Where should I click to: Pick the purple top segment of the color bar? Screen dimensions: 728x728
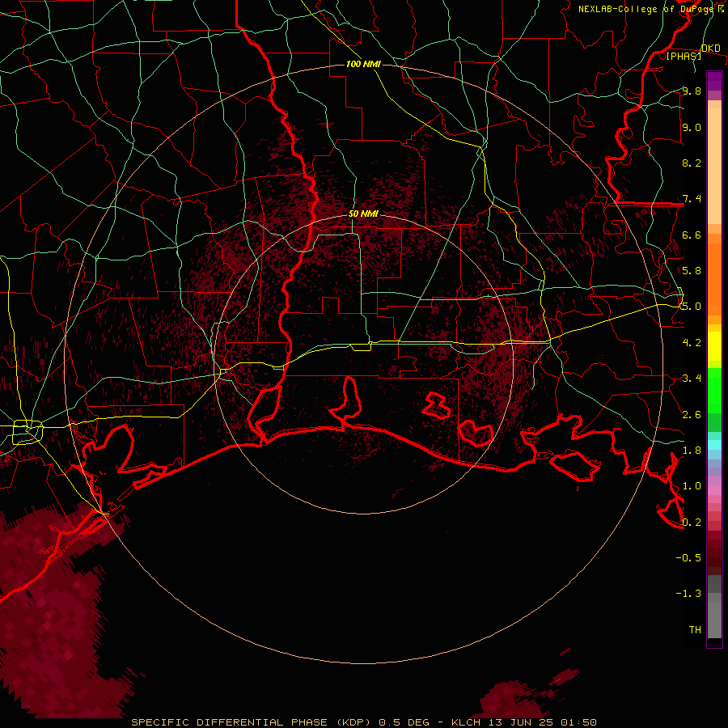714,81
